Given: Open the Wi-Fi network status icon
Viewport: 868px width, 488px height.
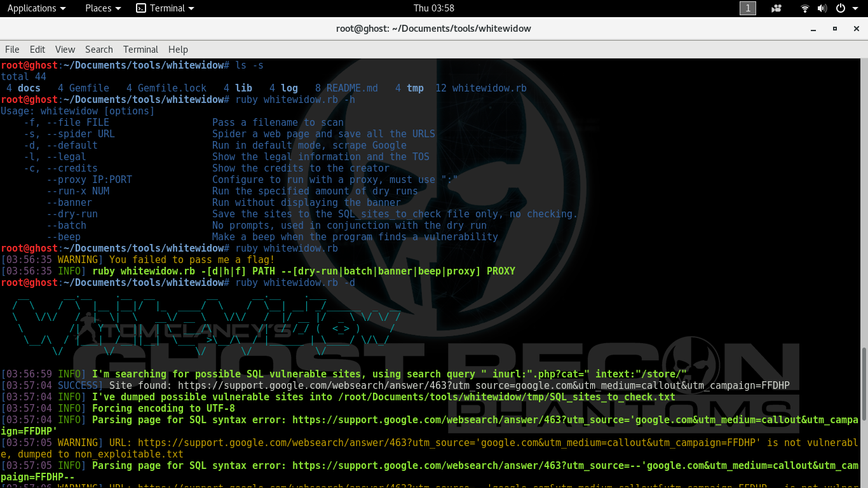Looking at the screenshot, I should point(805,8).
